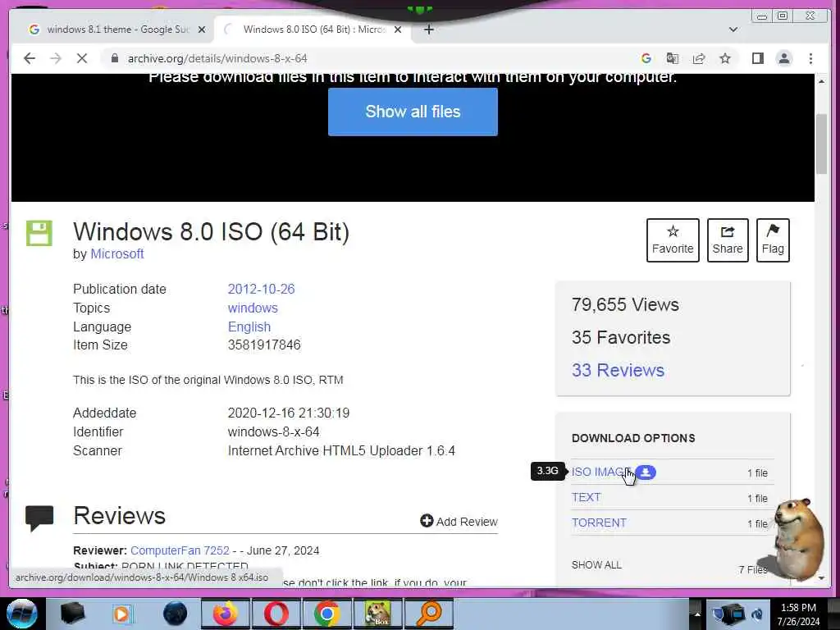Click Add Review
The image size is (840, 630).
pos(459,521)
